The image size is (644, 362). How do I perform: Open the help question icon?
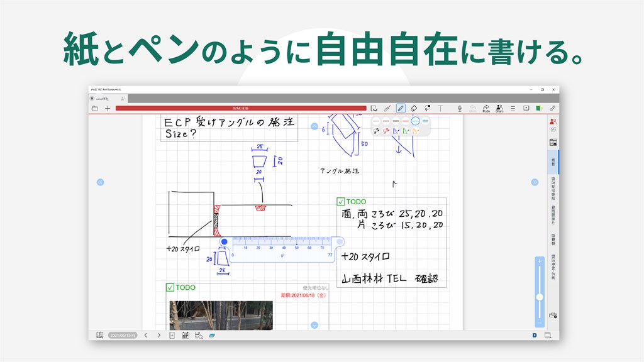point(526,108)
